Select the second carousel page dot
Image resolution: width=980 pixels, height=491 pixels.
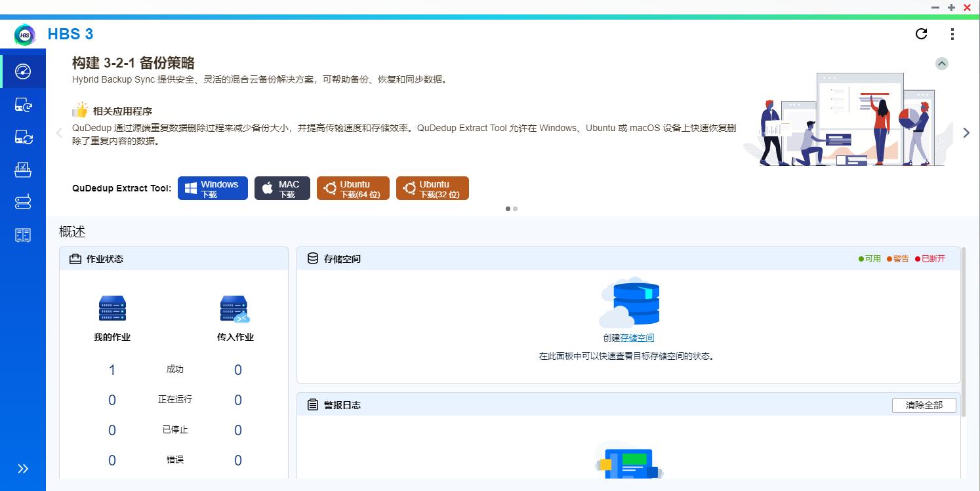point(515,208)
